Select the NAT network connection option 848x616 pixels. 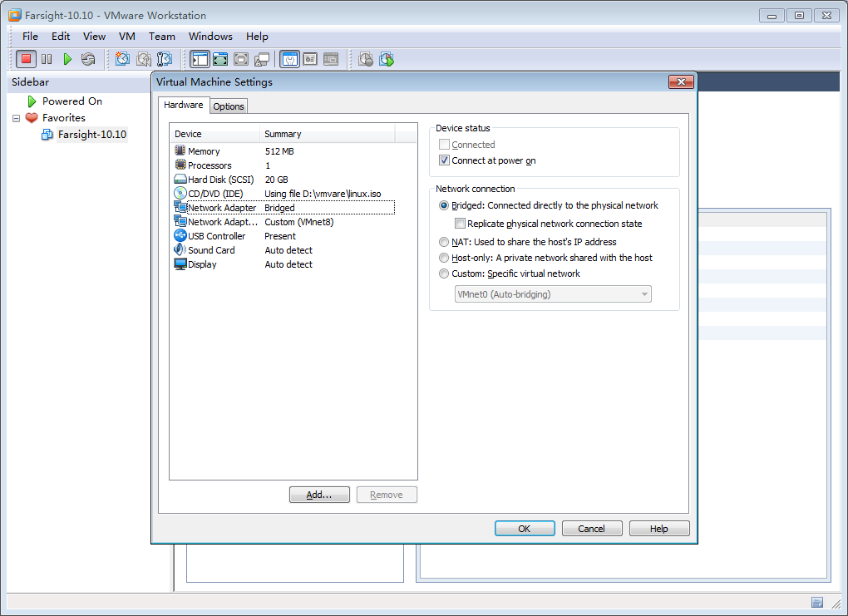pos(444,242)
